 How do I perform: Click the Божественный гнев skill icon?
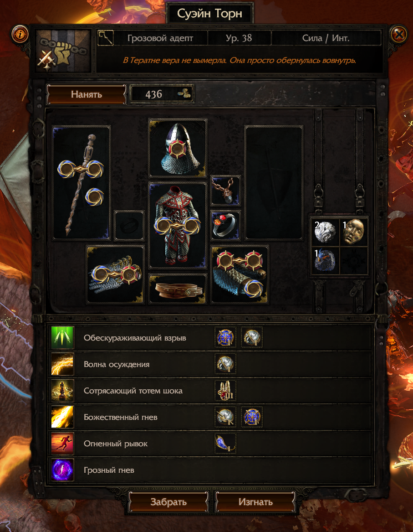coord(62,417)
